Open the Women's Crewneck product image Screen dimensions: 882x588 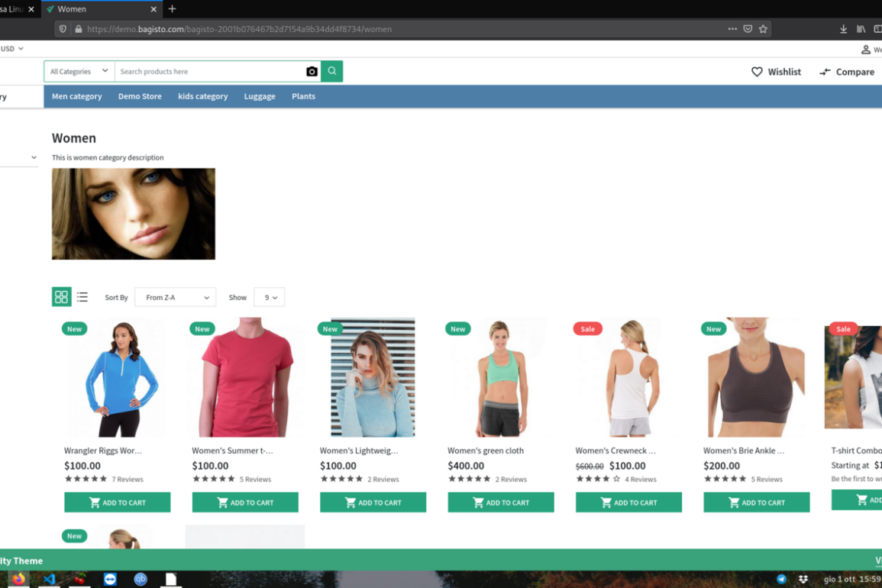click(x=629, y=377)
